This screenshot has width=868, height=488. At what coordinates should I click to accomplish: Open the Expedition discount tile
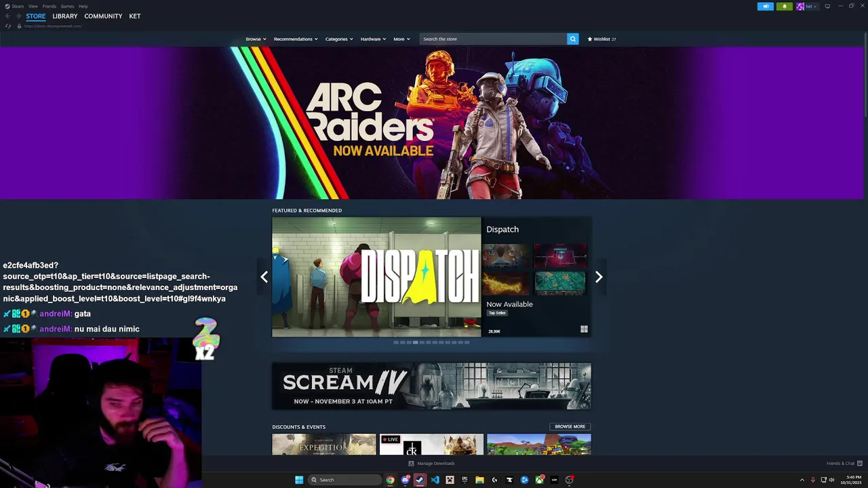(324, 444)
